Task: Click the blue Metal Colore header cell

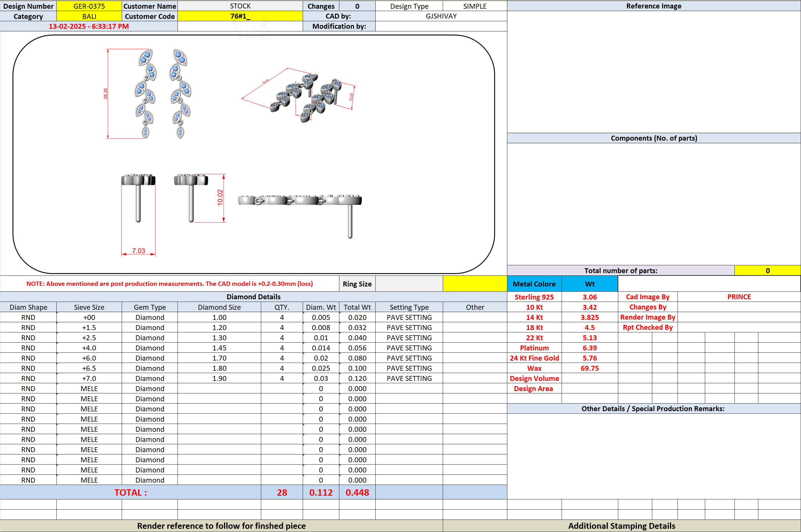Action: (x=534, y=284)
